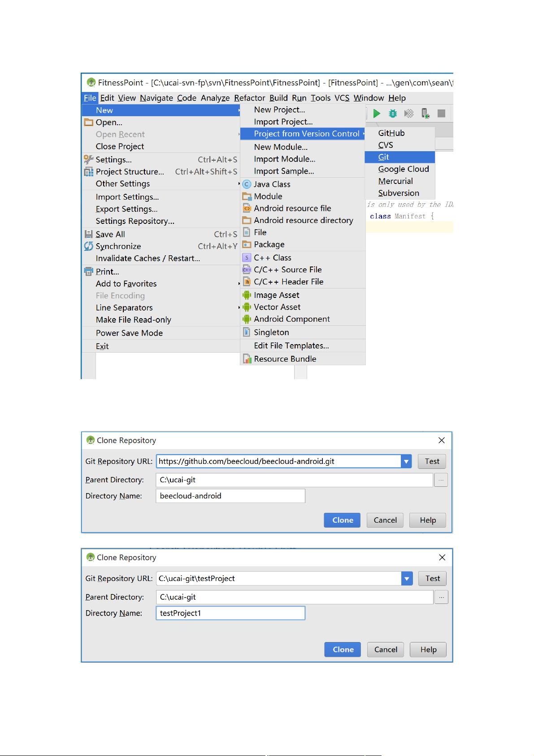Select Singleton template entry
The height and width of the screenshot is (756, 534).
pyautogui.click(x=303, y=332)
